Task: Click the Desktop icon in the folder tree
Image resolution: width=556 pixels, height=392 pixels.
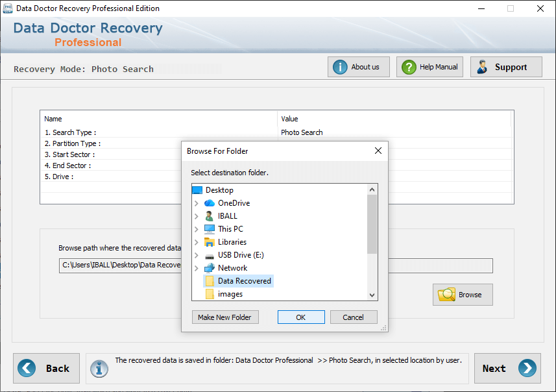Action: 197,190
